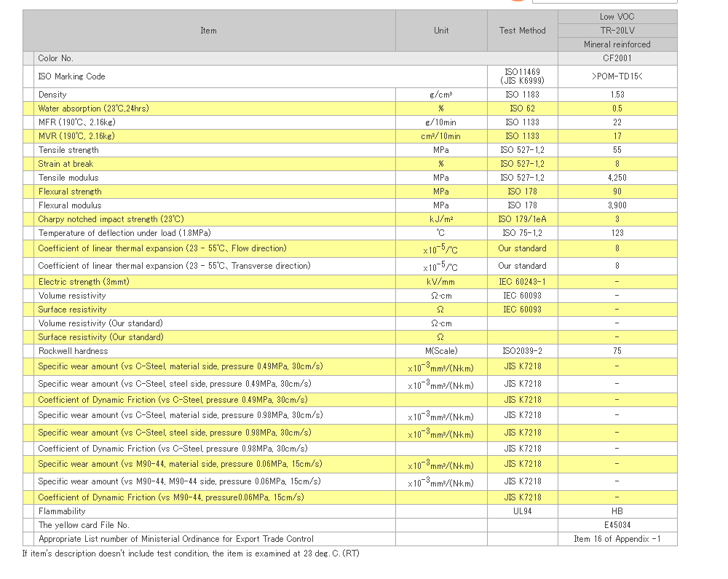Image resolution: width=728 pixels, height=579 pixels.
Task: Click the UL94 test method cell
Action: 522,511
